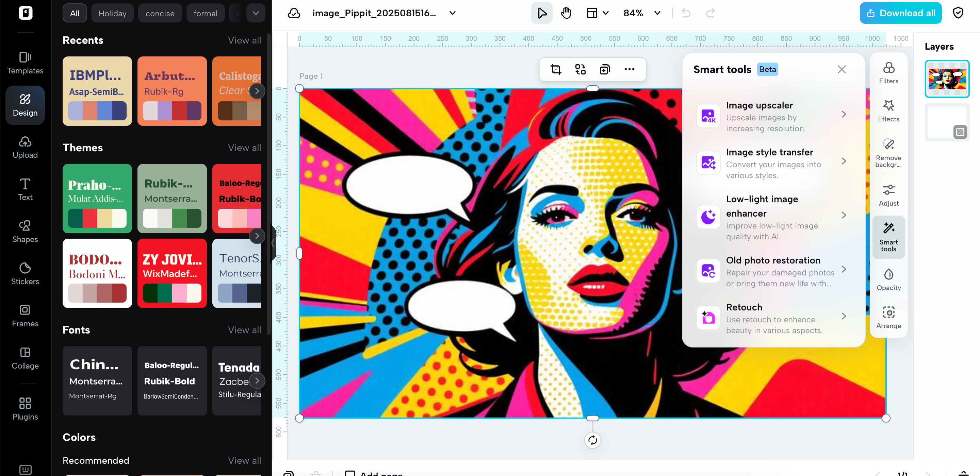Screen dimensions: 980x476
Task: Select the Crop tool above the image
Action: tap(556, 69)
